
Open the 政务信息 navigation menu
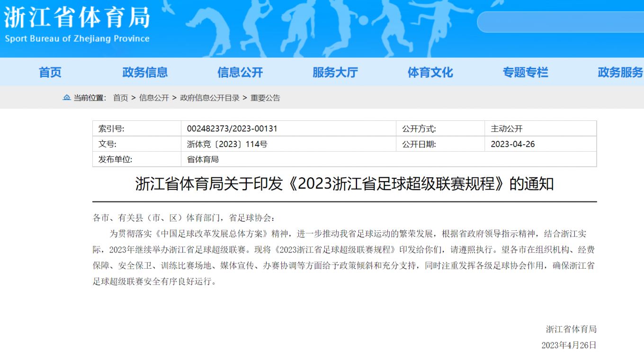[145, 73]
